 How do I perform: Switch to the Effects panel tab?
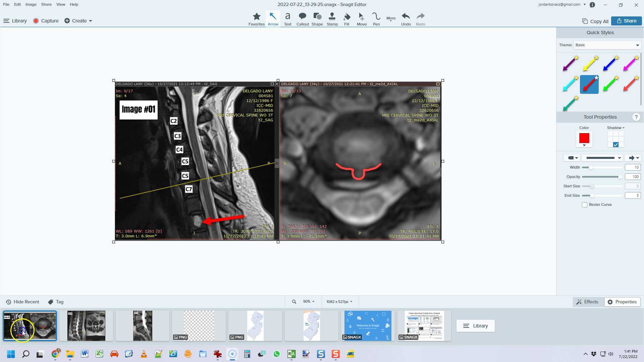587,302
